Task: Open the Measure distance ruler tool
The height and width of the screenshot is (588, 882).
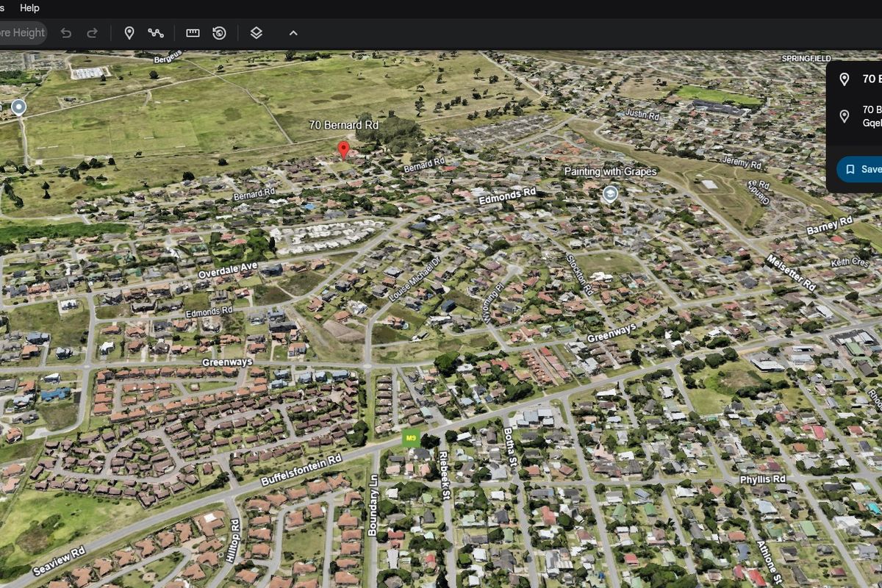Action: pyautogui.click(x=192, y=33)
